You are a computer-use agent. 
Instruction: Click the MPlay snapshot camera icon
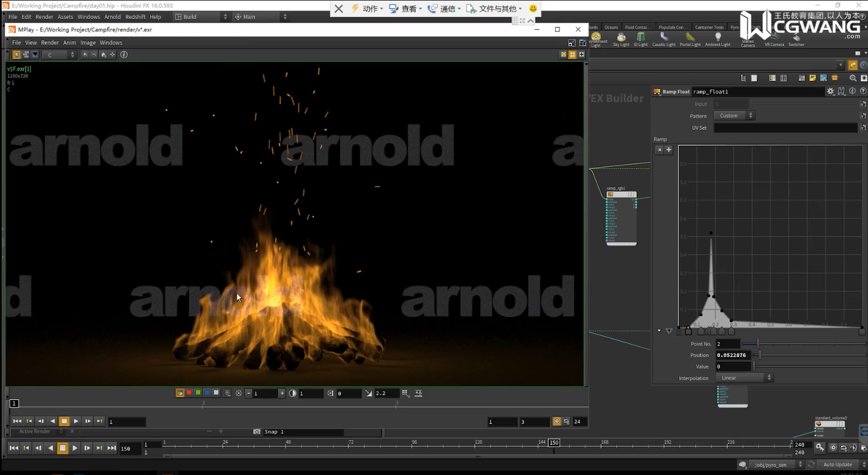click(257, 432)
